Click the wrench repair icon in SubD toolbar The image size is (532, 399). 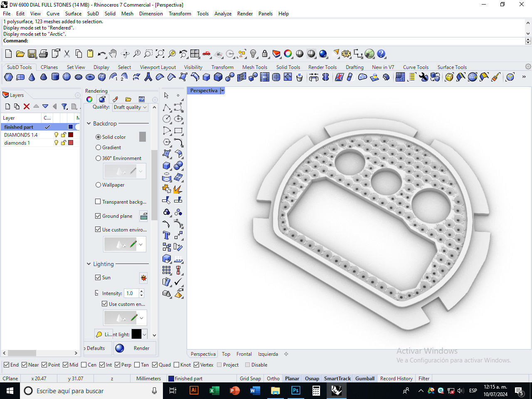tap(424, 77)
